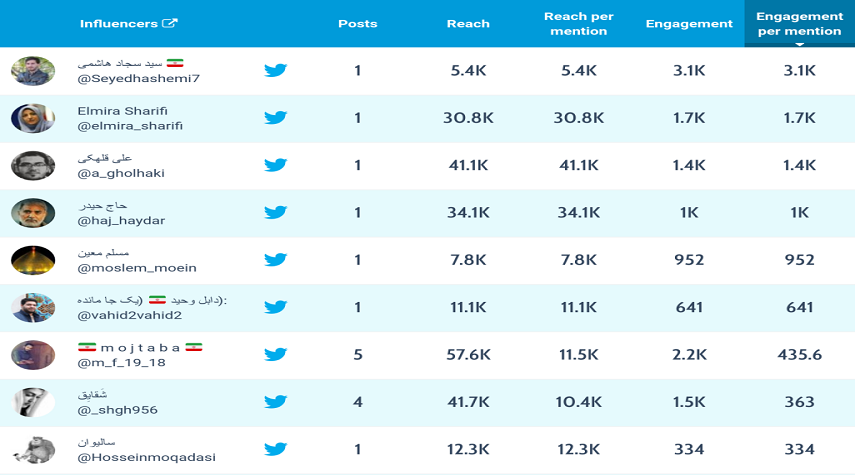This screenshot has height=475, width=855.
Task: Click the Twitter icon for @_shgh956
Action: click(276, 401)
